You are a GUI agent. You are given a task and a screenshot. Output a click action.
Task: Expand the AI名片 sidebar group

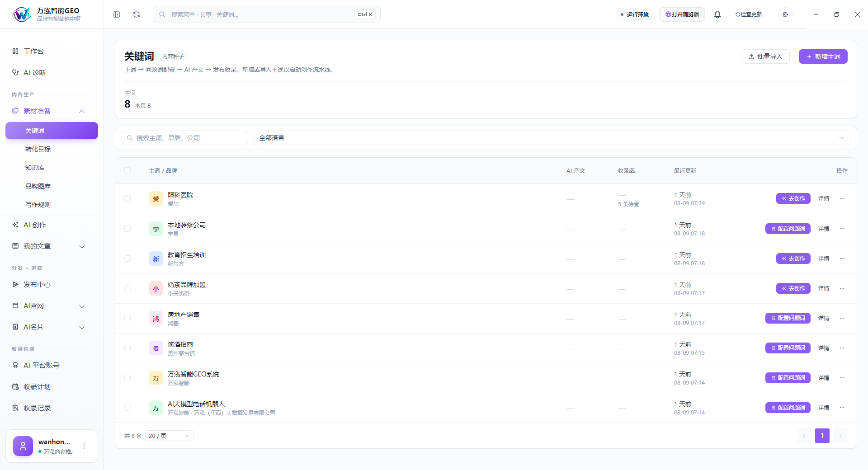[82, 327]
